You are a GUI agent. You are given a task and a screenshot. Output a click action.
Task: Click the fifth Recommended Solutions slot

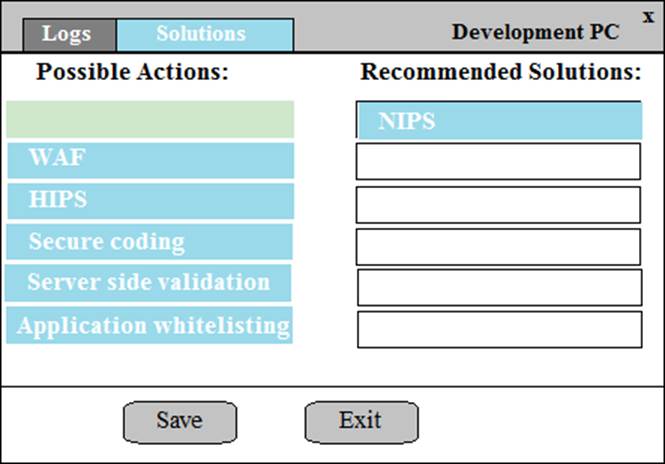tap(498, 287)
